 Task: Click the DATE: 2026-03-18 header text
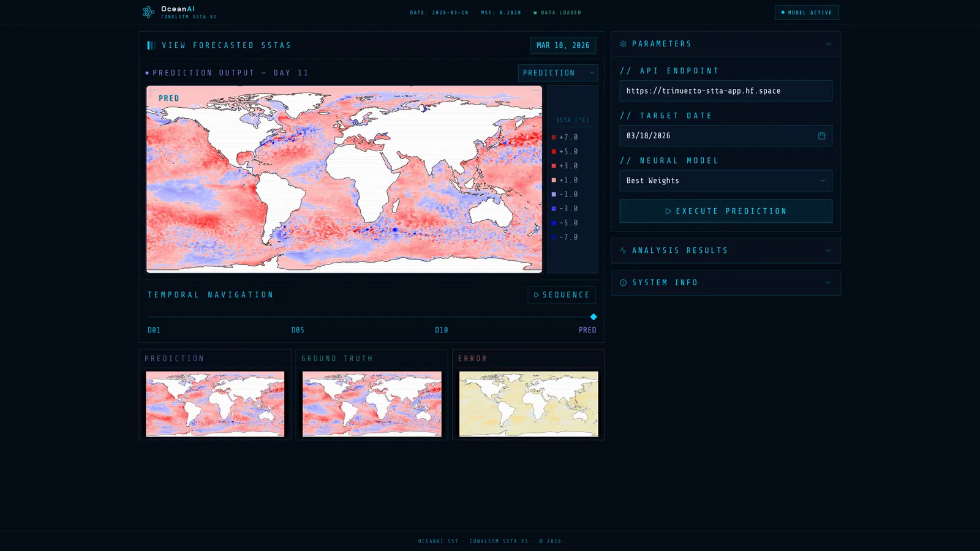coord(439,13)
